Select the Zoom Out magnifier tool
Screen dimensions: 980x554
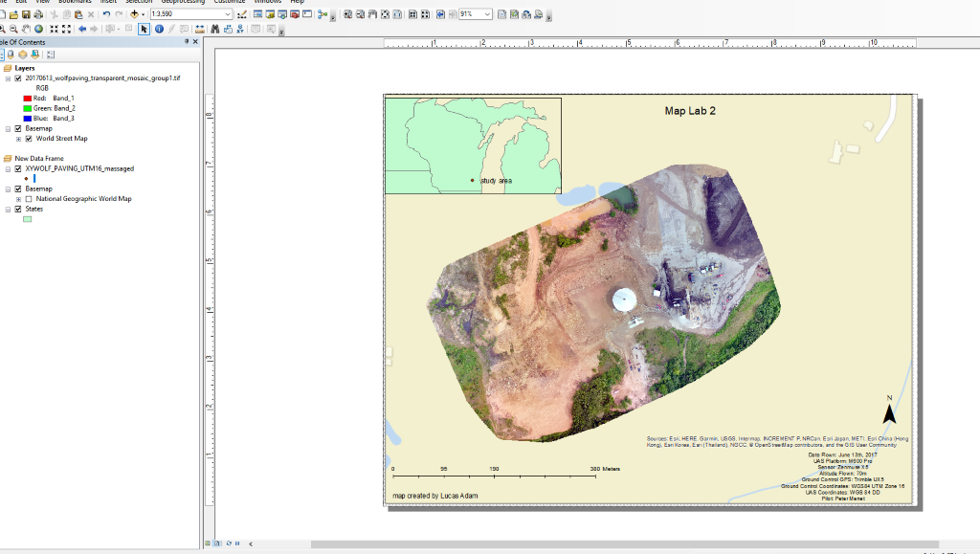[x=13, y=30]
